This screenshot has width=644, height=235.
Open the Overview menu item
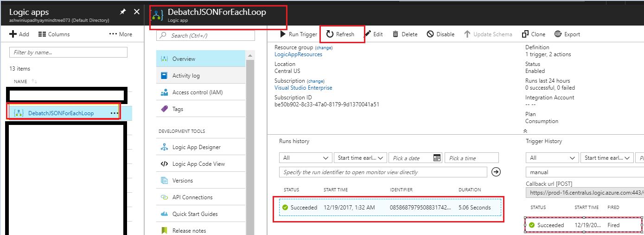(x=200, y=59)
